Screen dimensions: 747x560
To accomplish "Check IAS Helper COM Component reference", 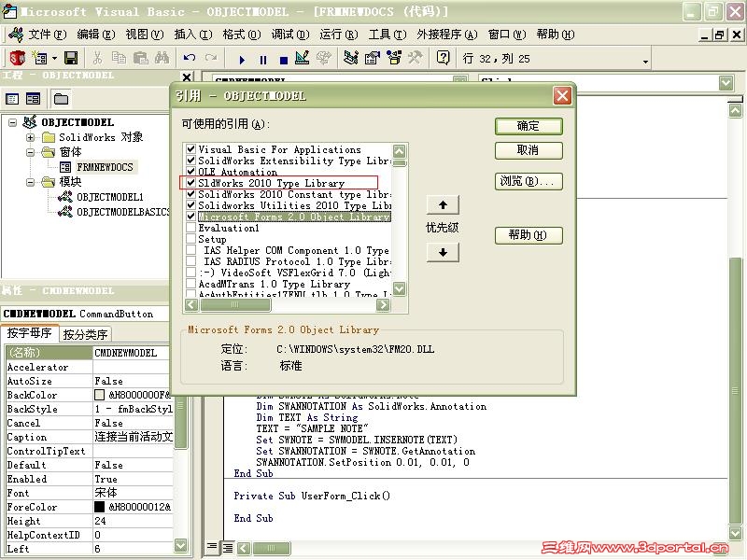I will pos(191,250).
